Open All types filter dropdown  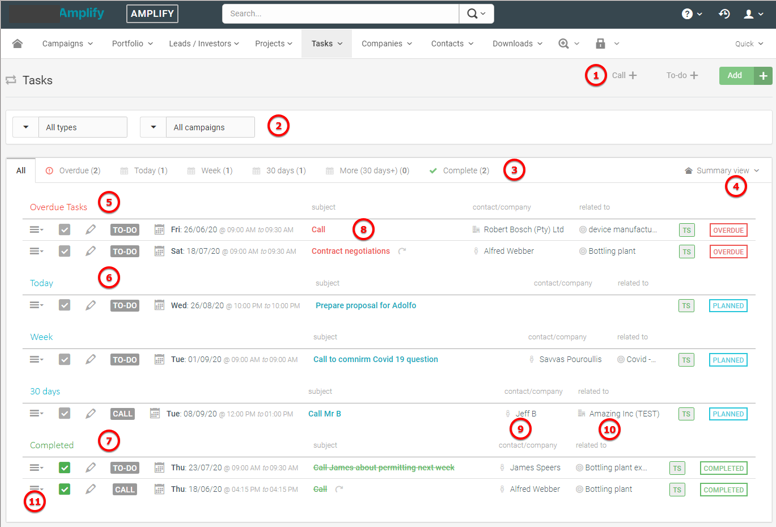point(70,127)
